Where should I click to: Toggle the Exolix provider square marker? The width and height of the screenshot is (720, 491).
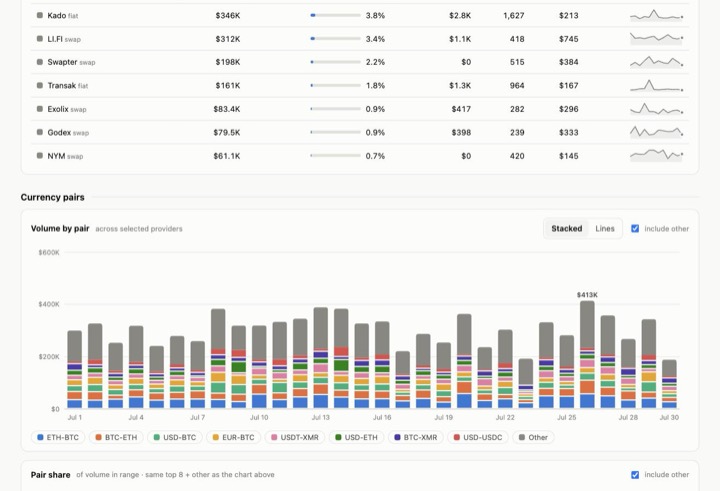40,109
